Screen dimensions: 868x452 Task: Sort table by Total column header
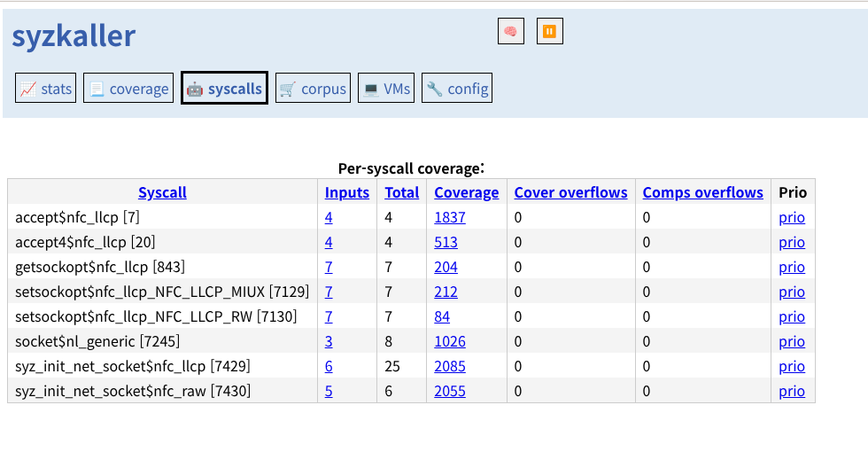(402, 192)
